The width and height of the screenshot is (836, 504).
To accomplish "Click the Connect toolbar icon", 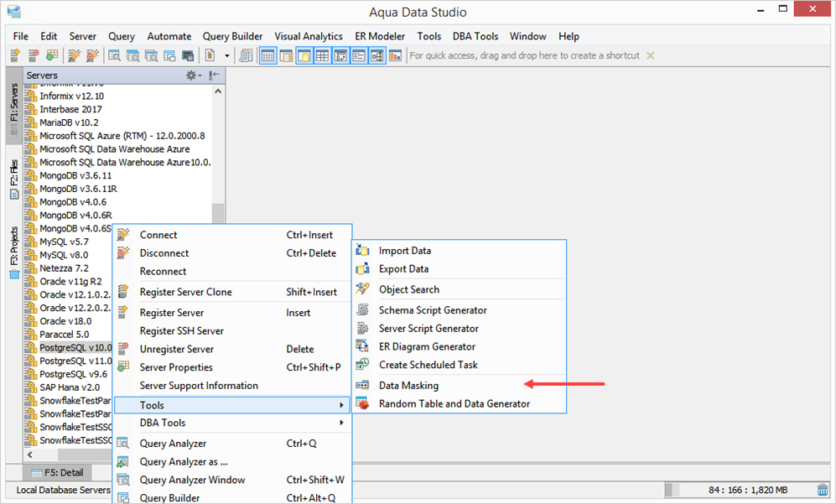I will pyautogui.click(x=73, y=55).
